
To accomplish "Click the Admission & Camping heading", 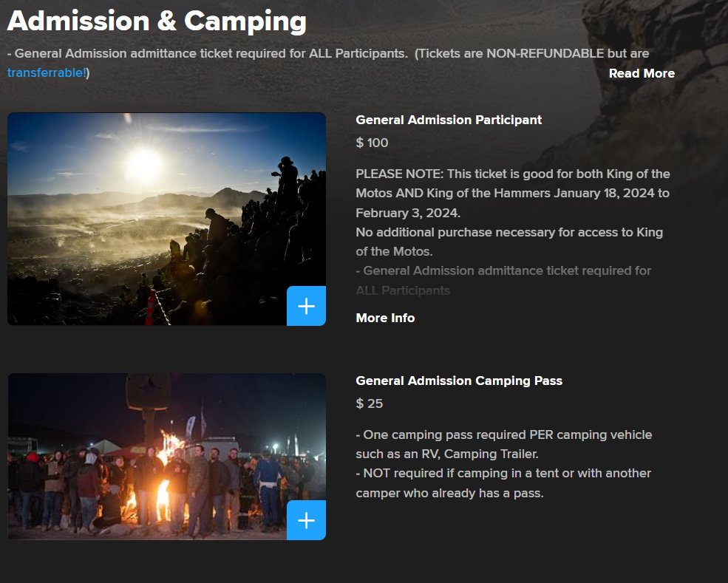I will [x=157, y=21].
